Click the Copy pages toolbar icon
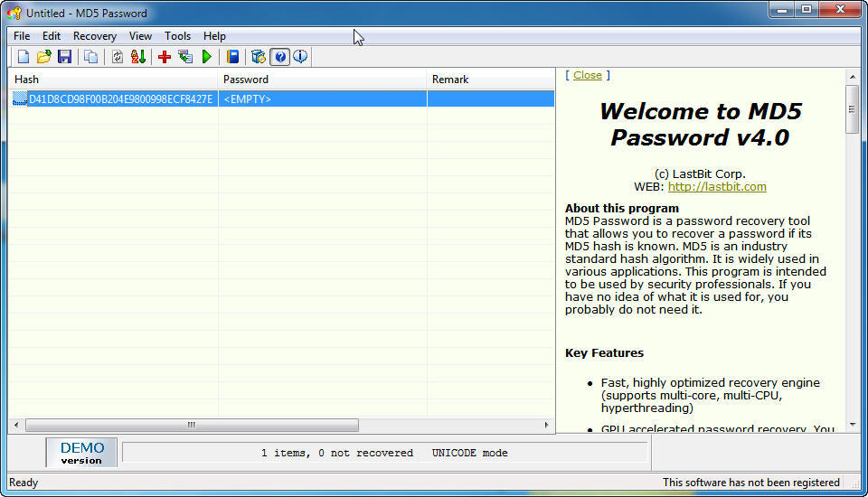 (x=90, y=56)
